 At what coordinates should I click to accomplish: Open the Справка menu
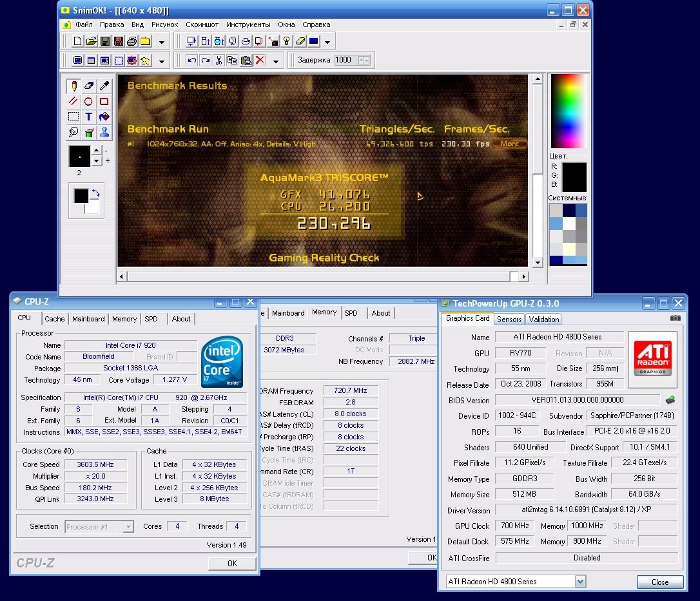(x=316, y=24)
